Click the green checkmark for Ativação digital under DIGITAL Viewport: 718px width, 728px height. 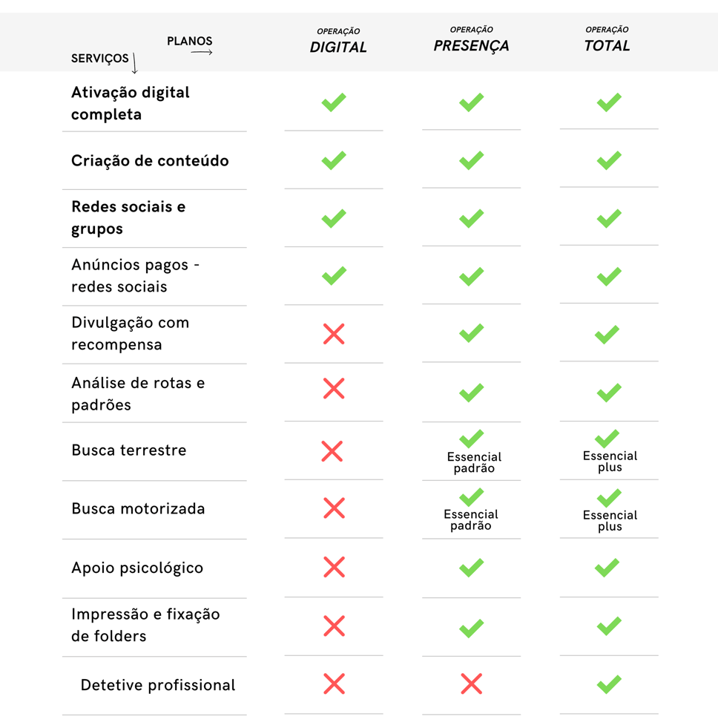(x=334, y=102)
